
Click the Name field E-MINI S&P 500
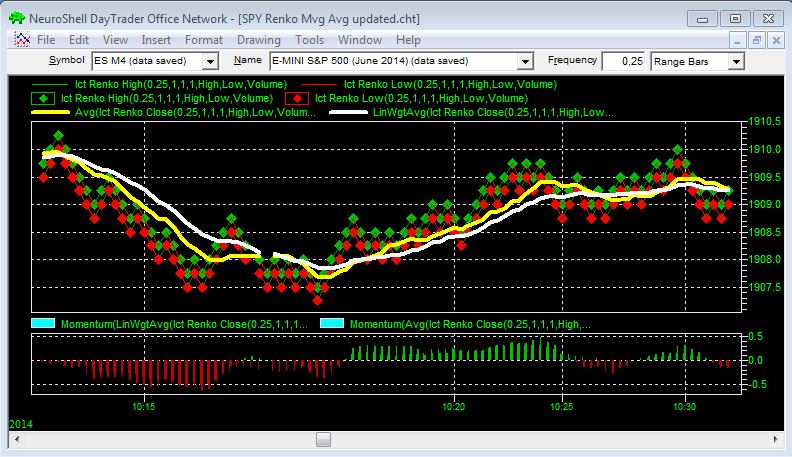pyautogui.click(x=394, y=61)
